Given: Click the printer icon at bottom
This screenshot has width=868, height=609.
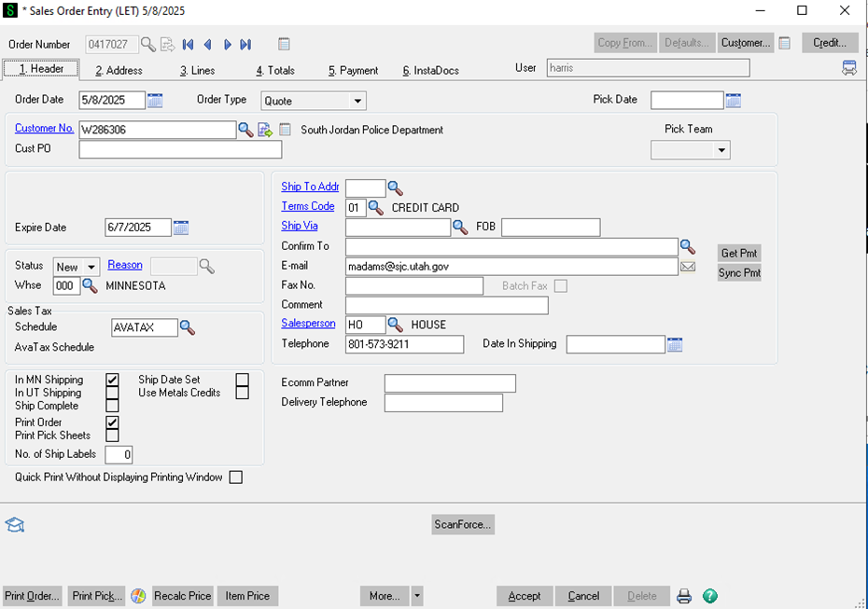Looking at the screenshot, I should [x=684, y=596].
